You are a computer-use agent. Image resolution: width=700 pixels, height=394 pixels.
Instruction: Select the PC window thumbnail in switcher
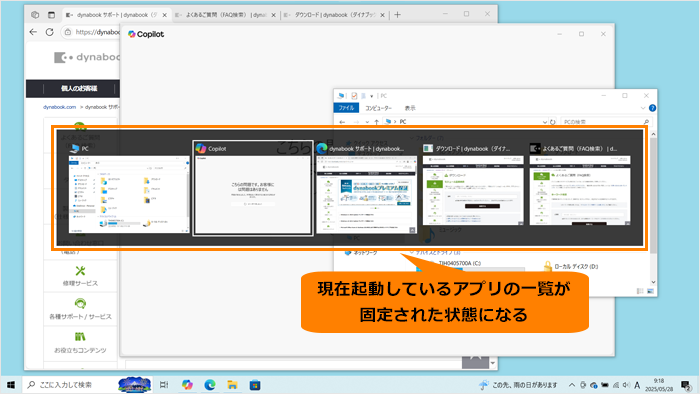tap(129, 194)
